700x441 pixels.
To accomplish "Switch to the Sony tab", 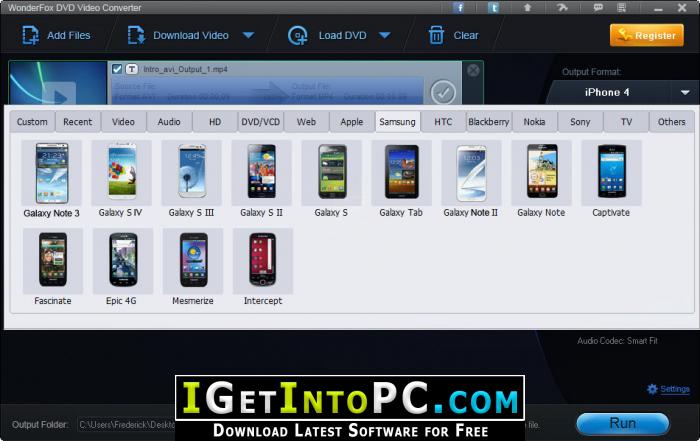I will tap(580, 122).
